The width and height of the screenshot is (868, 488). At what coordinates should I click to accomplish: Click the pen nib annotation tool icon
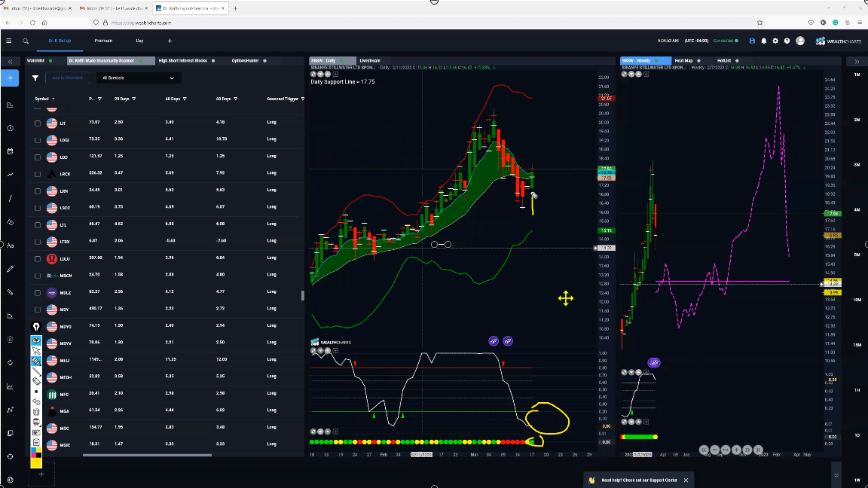36,327
